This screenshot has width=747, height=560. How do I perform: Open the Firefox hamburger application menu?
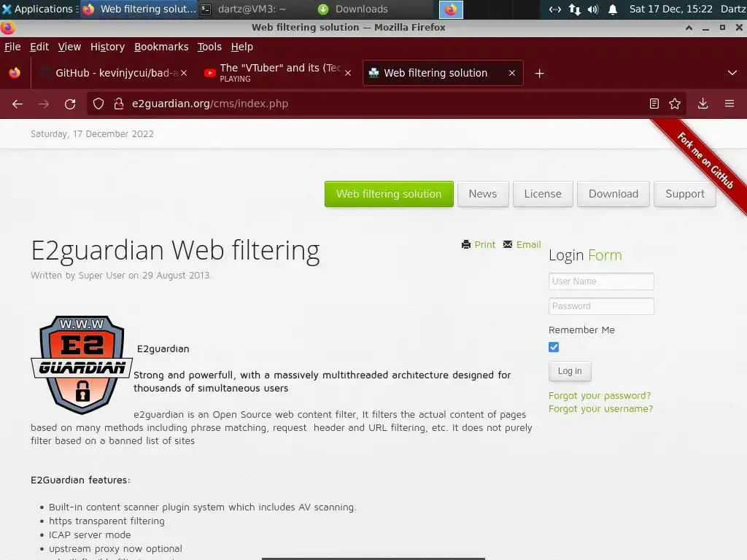point(729,104)
